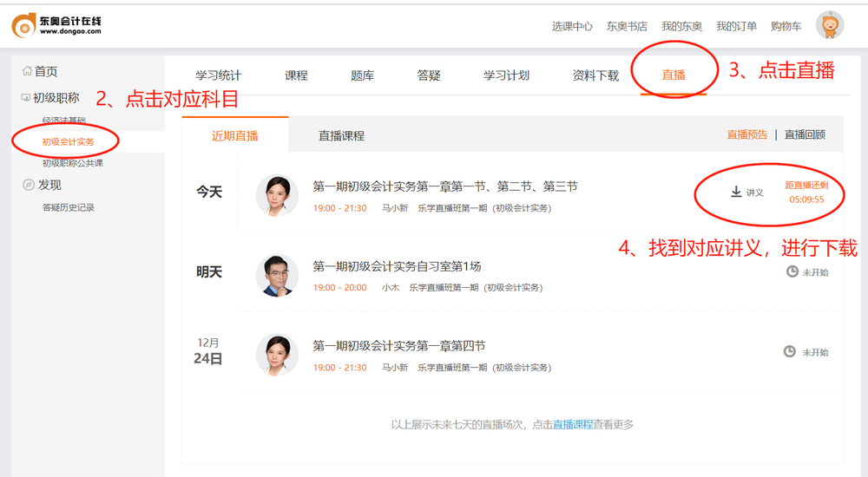Viewport: 868px width, 477px height.
Task: Click the Dongao logo icon
Action: 24,25
